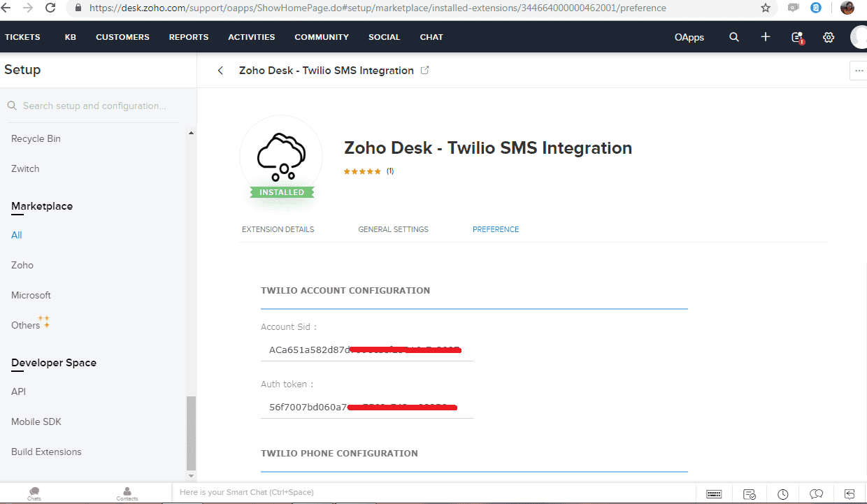Open Setup via the gear icon
The image size is (867, 504).
coord(829,37)
